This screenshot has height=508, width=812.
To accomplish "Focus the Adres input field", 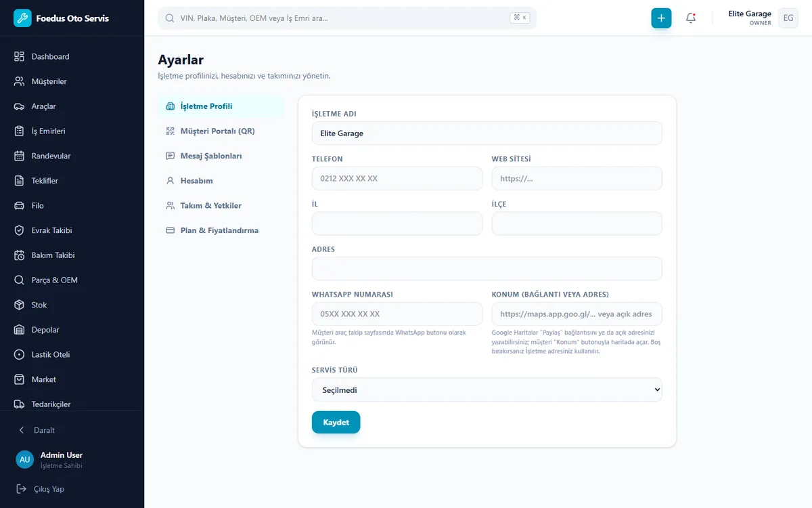I will pyautogui.click(x=487, y=269).
